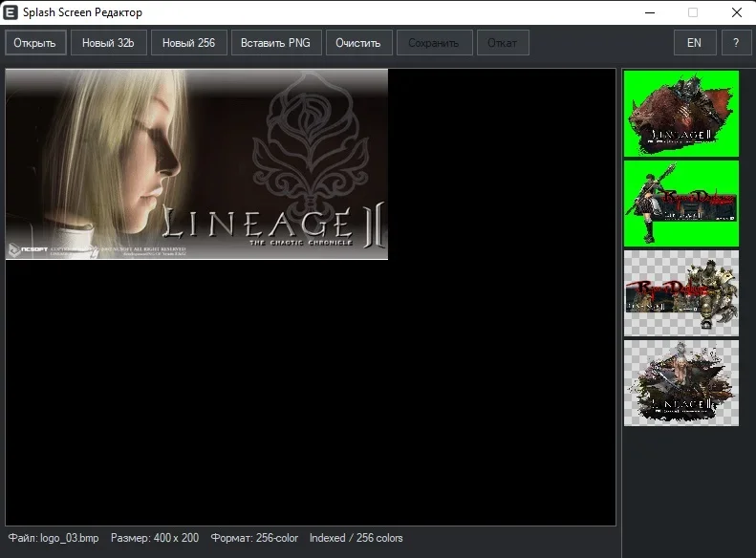Screen dimensions: 756x558
Task: Create a new 256-color splash with Новый 256
Action: coord(188,43)
